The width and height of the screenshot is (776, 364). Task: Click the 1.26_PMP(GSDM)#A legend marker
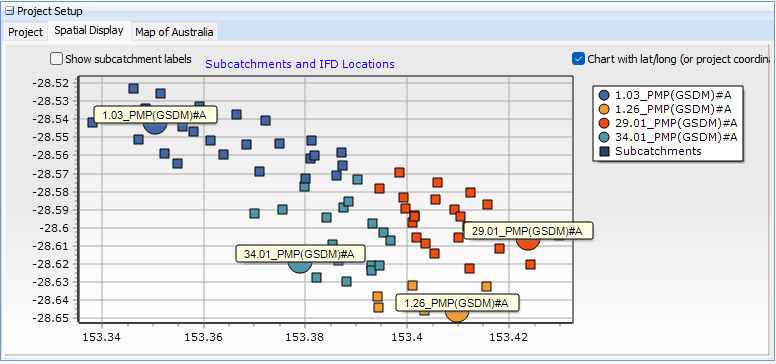[604, 109]
